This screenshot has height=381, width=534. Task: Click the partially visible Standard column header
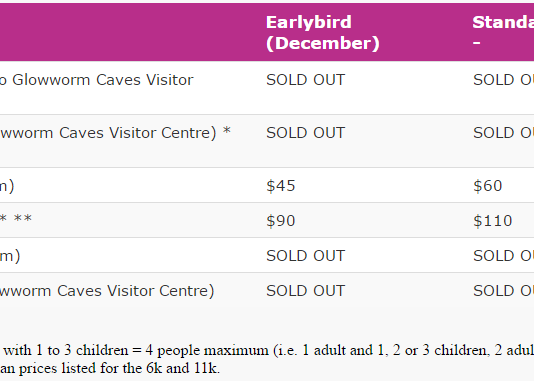click(503, 33)
